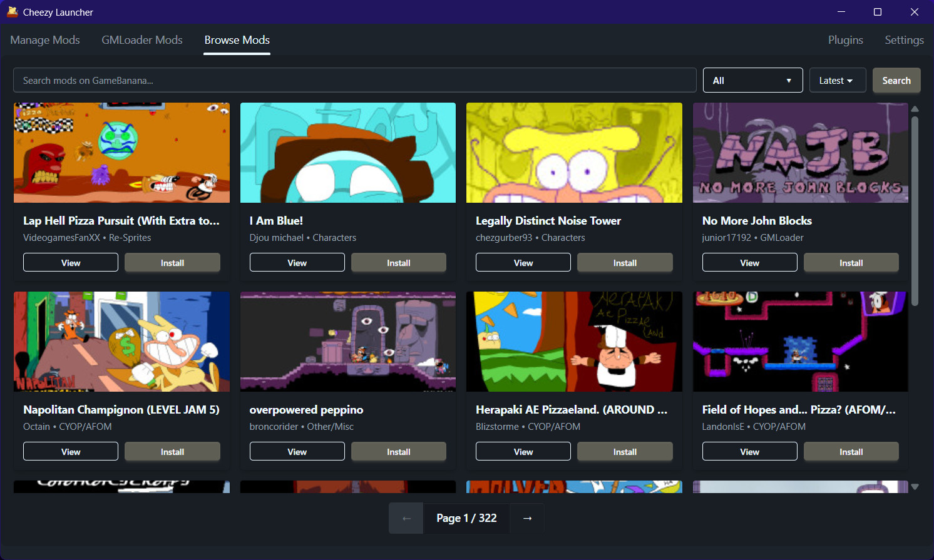This screenshot has width=934, height=560.
Task: View the Lap Hell Pizza Pursuit mod
Action: pos(71,263)
